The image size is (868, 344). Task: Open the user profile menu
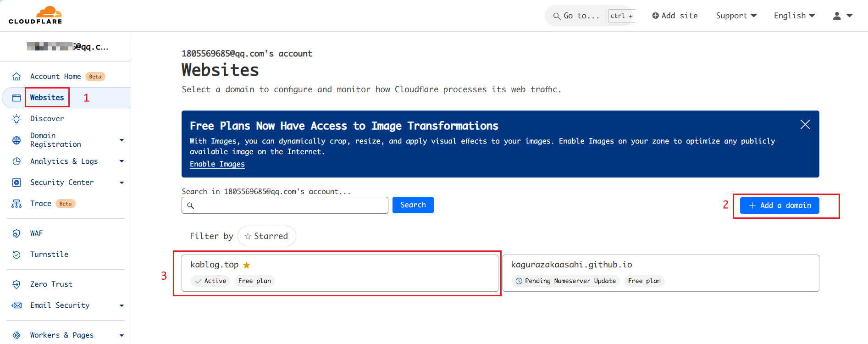[x=842, y=16]
